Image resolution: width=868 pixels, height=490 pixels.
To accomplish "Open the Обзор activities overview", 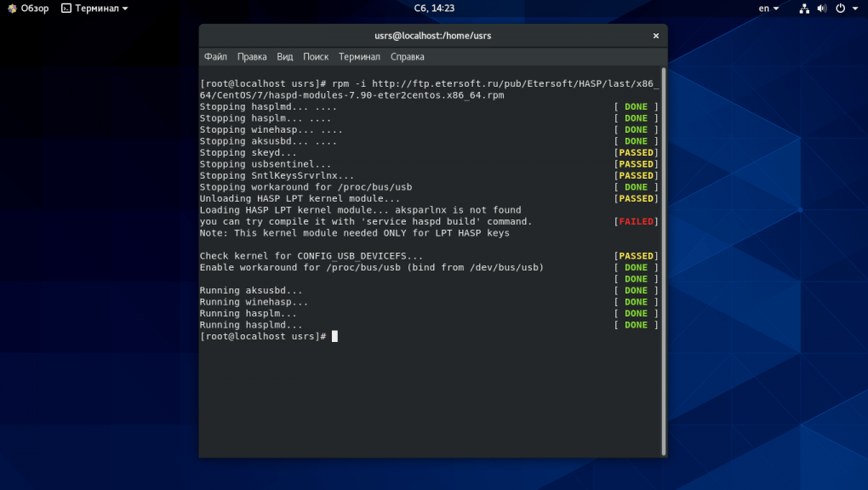I will [x=28, y=9].
